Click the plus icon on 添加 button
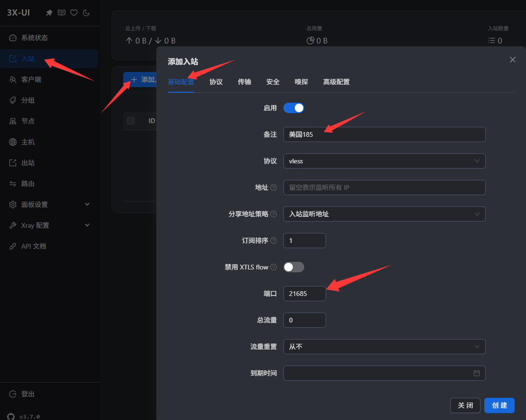The width and height of the screenshot is (526, 420). [x=134, y=80]
